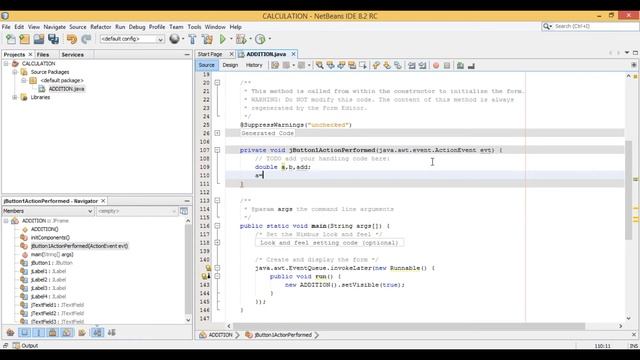
Task: Toggle Show Non-Public Members in Navigator
Action: point(53,333)
